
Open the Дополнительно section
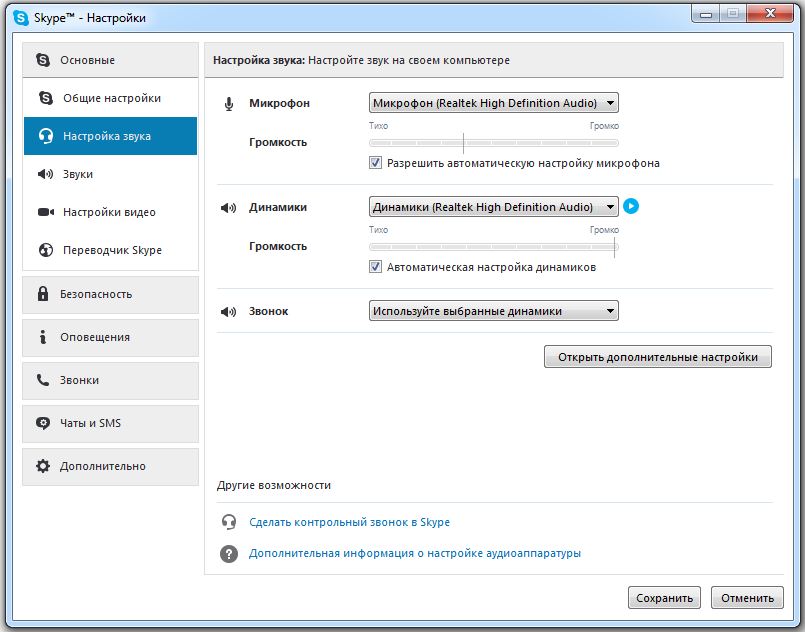(x=110, y=467)
